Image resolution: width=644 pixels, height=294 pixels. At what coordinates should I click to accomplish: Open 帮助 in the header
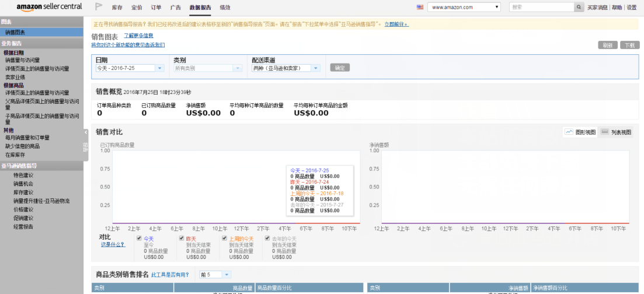coord(617,8)
